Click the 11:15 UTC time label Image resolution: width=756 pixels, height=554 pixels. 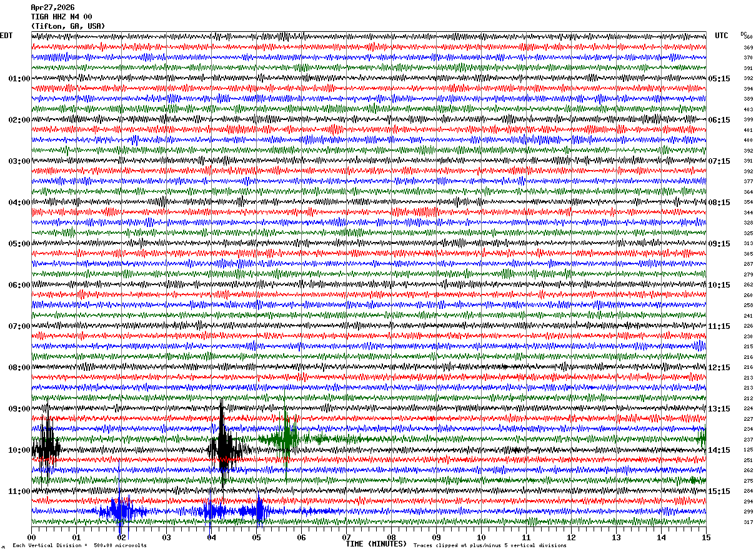719,326
